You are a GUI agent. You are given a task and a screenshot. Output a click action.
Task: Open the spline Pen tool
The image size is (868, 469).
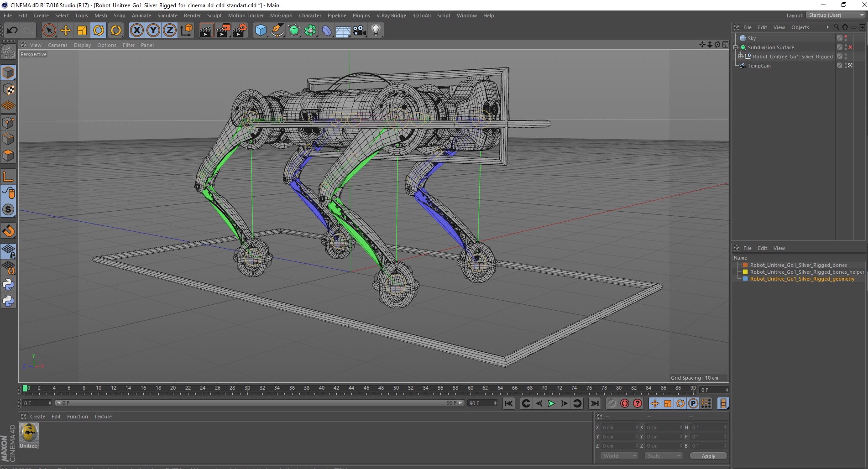pos(277,31)
